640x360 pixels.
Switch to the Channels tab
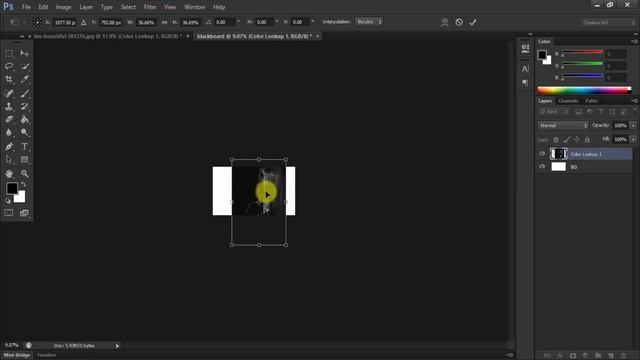coord(568,101)
